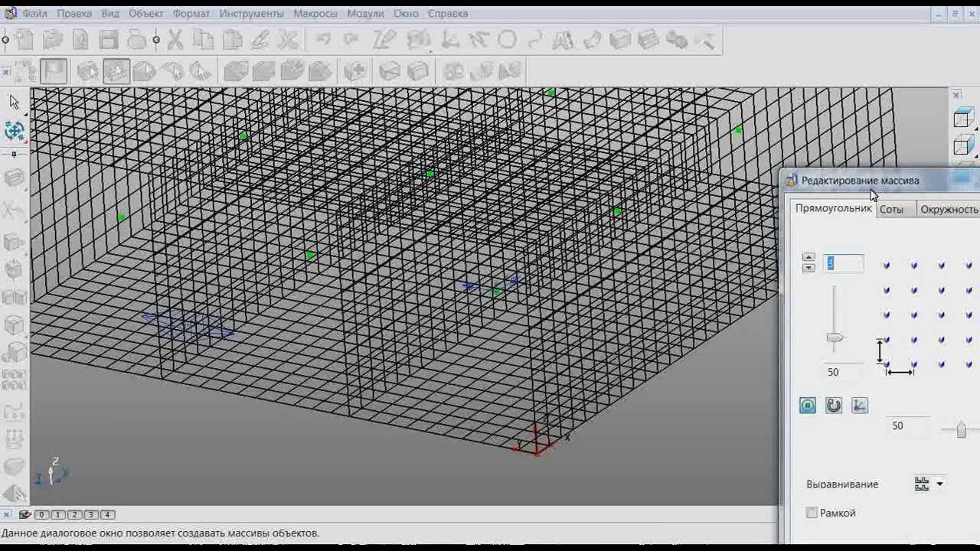Click the Copy icon in the toolbar
This screenshot has height=551, width=980.
[x=204, y=39]
